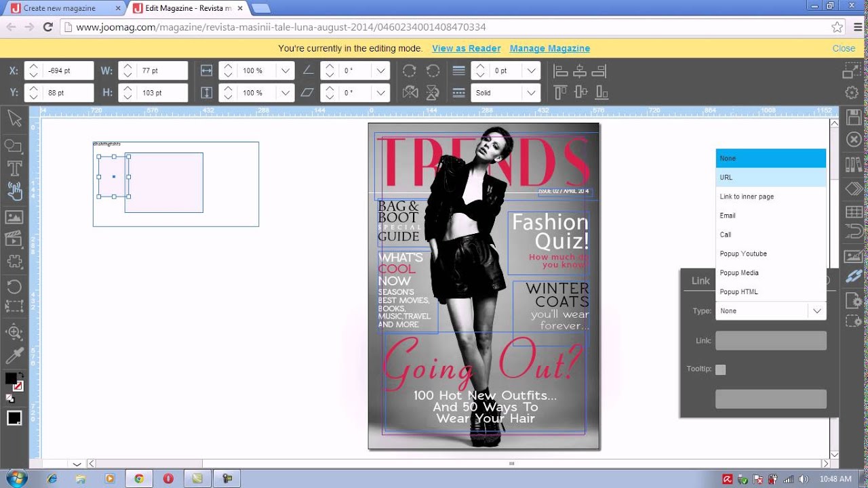The image size is (868, 488).
Task: Select the shape tool
Action: click(14, 146)
